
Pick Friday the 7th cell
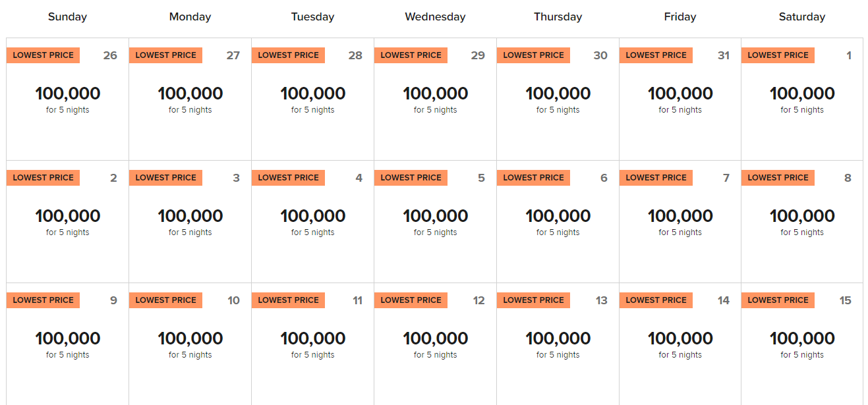point(680,221)
